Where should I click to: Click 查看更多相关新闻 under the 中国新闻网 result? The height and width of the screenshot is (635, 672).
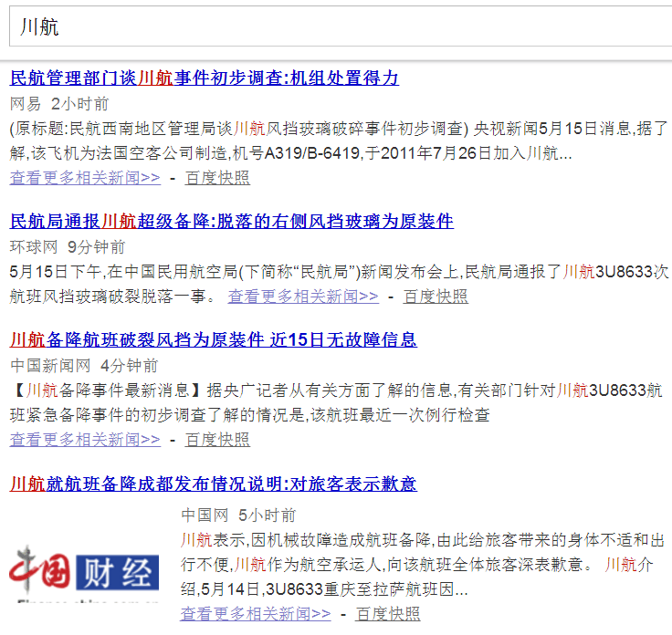tap(85, 440)
